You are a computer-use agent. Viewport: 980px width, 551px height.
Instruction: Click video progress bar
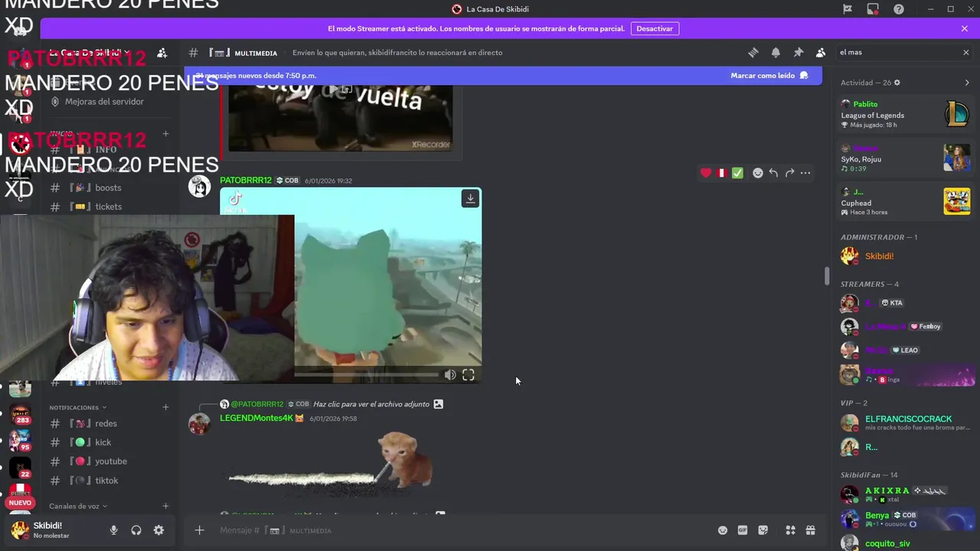(x=368, y=375)
